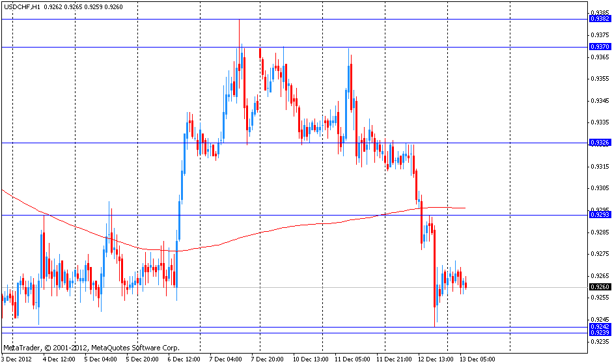
Task: Click the 10 Dec 13:00 time label
Action: click(x=311, y=359)
